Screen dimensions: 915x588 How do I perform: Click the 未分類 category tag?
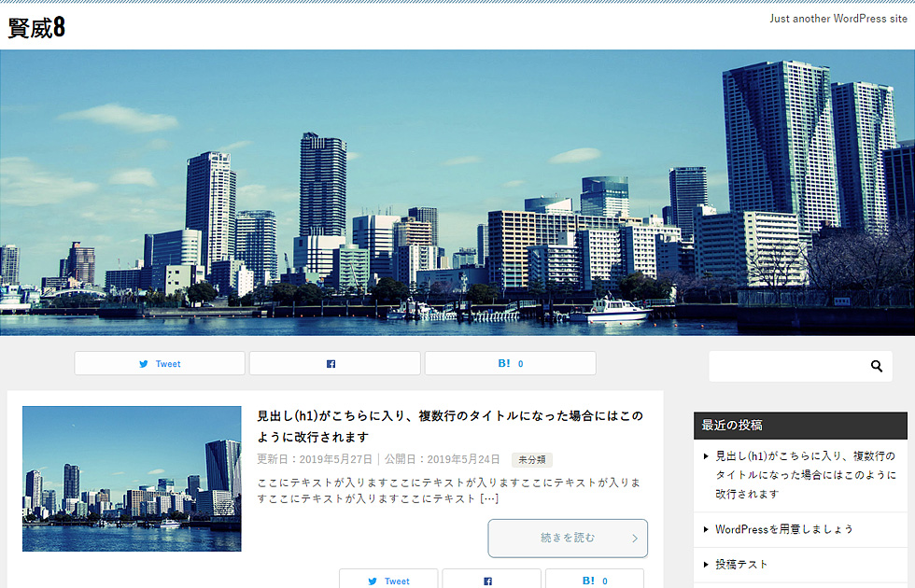tap(531, 459)
